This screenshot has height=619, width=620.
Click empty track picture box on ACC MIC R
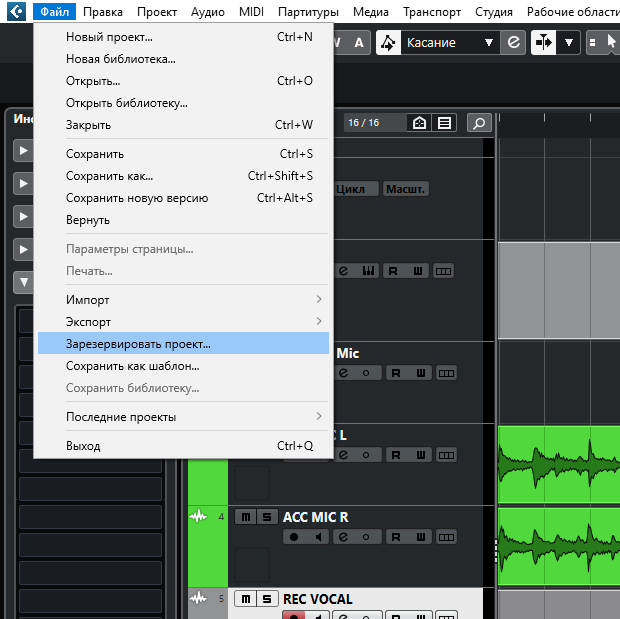point(252,564)
